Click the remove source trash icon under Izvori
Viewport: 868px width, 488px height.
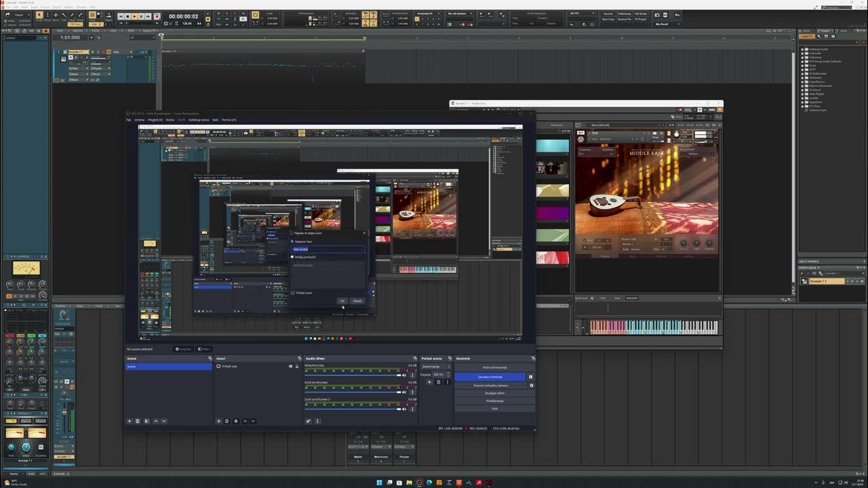pos(226,421)
